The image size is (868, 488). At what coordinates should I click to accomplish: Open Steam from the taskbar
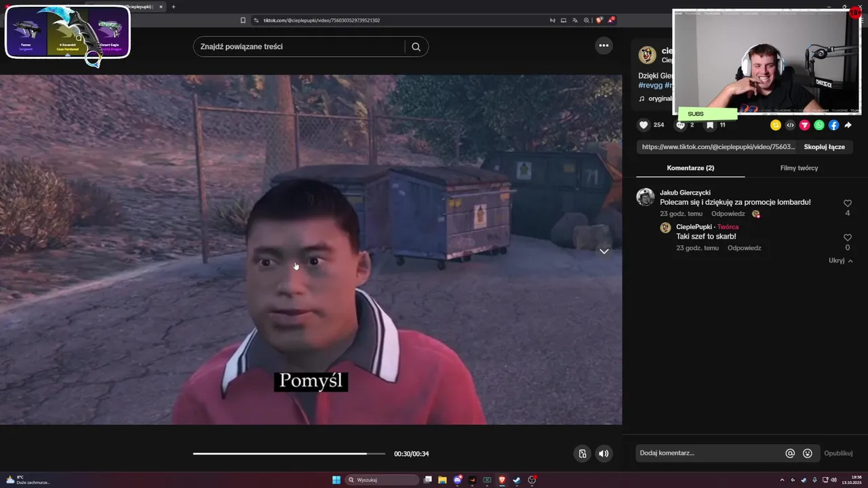[x=516, y=480]
